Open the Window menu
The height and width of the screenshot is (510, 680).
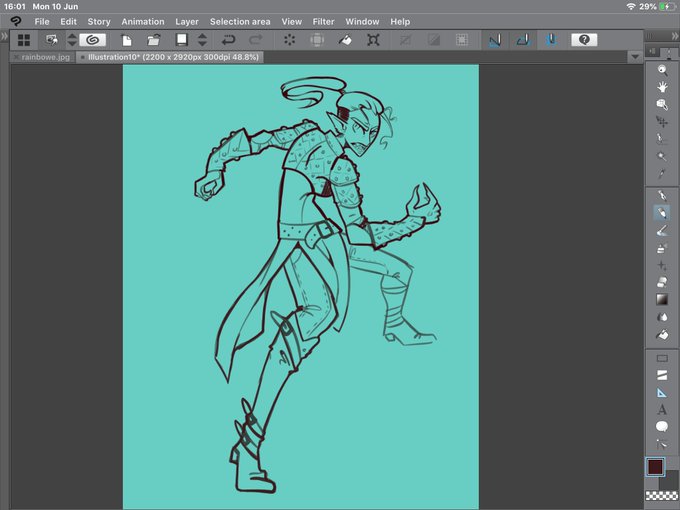coord(362,21)
